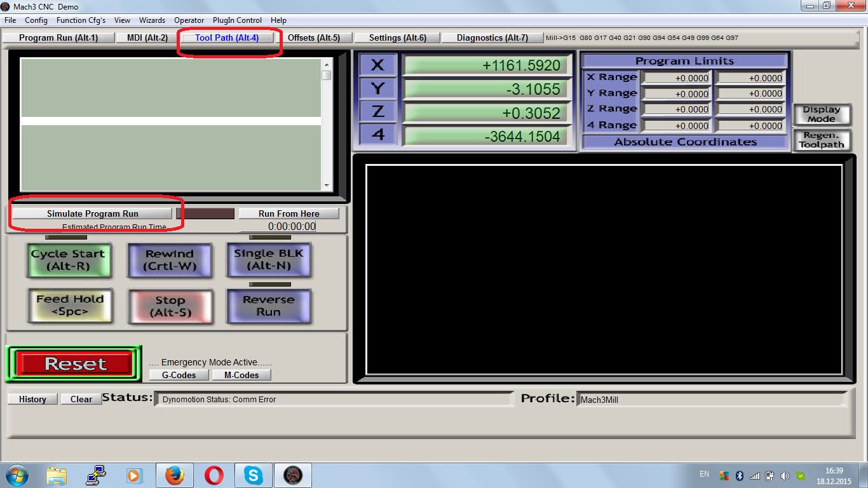This screenshot has height=488, width=868.
Task: Click the 4 axis label button
Action: 378,134
